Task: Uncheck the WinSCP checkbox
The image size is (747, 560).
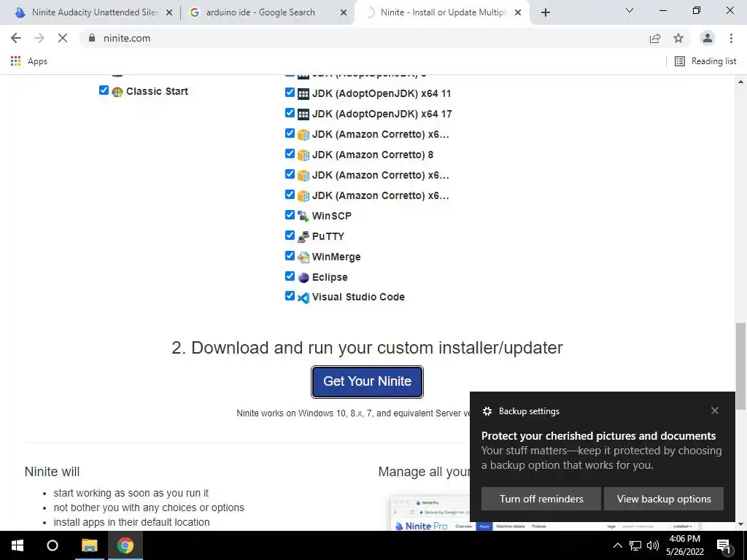Action: [x=290, y=215]
